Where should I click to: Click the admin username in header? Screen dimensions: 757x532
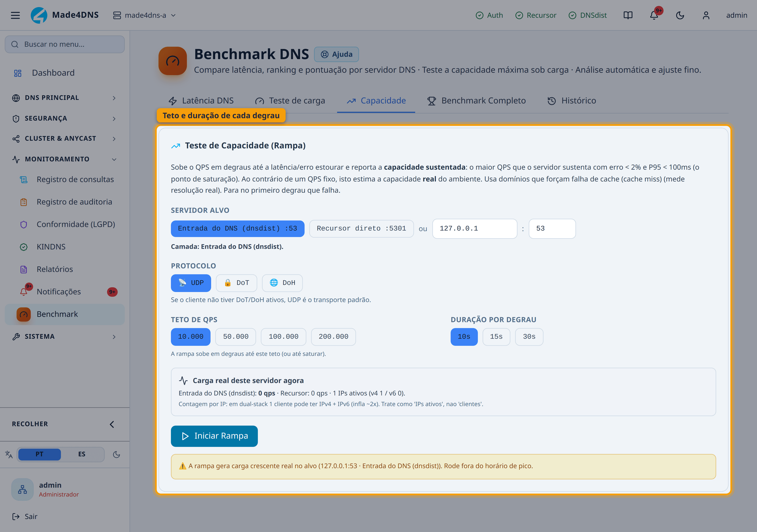tap(736, 15)
